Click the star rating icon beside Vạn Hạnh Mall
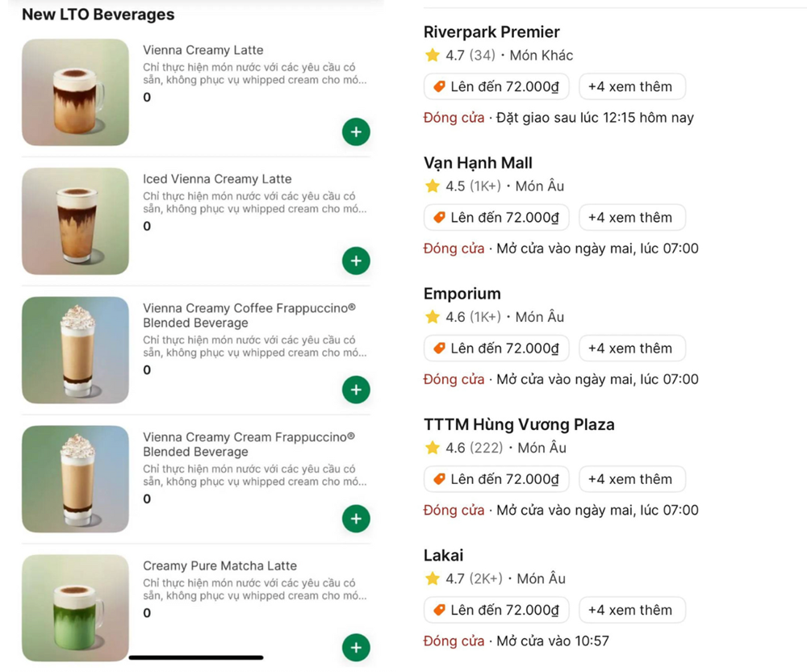This screenshot has width=807, height=672. click(x=433, y=186)
